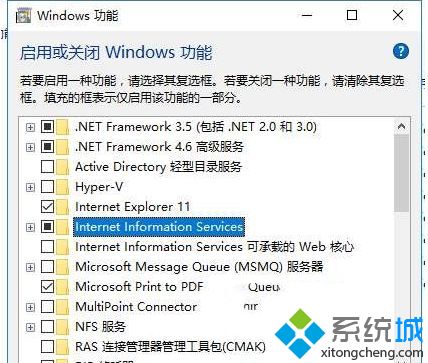This screenshot has height=363, width=428.
Task: Check Active Directory 轻型目录服务 checkbox
Action: pos(47,167)
